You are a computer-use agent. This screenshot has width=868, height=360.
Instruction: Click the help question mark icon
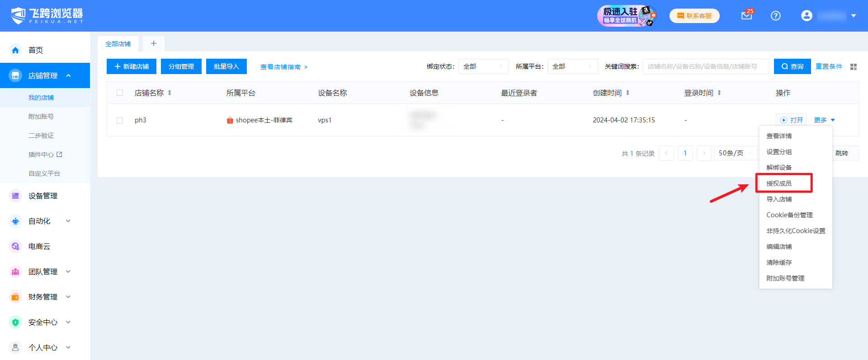pyautogui.click(x=775, y=16)
